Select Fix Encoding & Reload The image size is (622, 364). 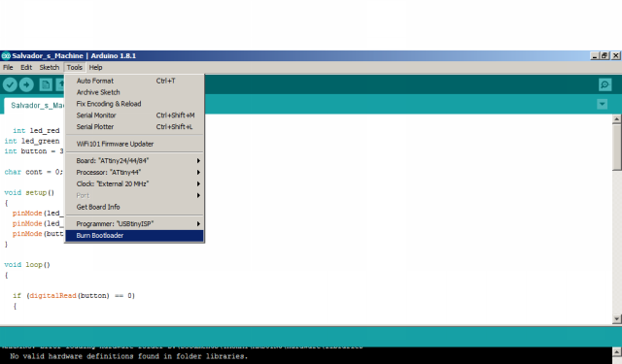pyautogui.click(x=134, y=104)
